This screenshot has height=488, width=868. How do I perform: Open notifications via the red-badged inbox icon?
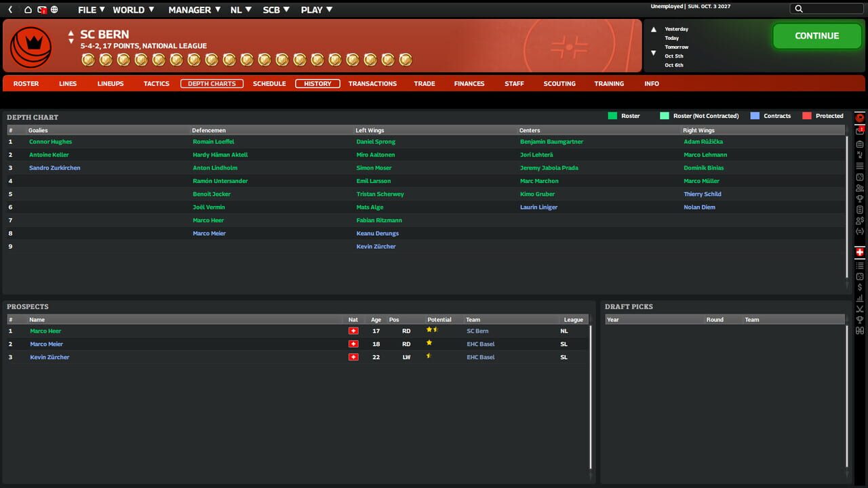(42, 9)
